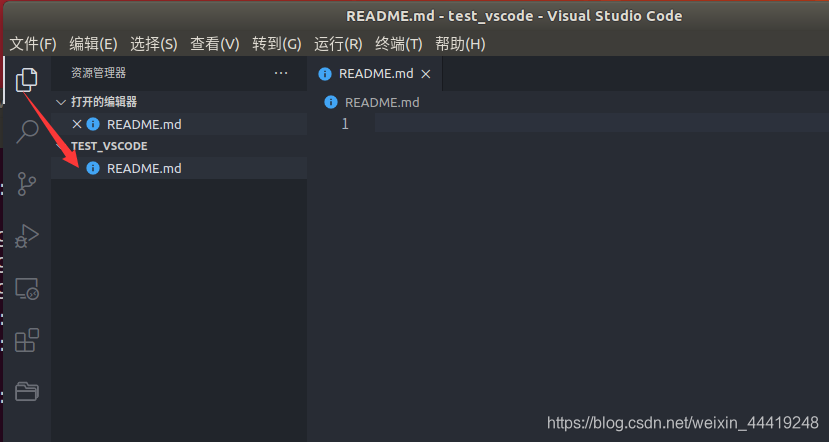Open the 编辑(E) menu
Viewport: 829px width, 442px height.
click(x=94, y=44)
